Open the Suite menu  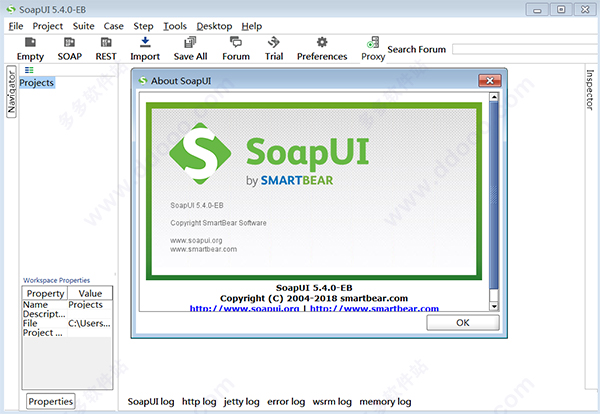83,26
